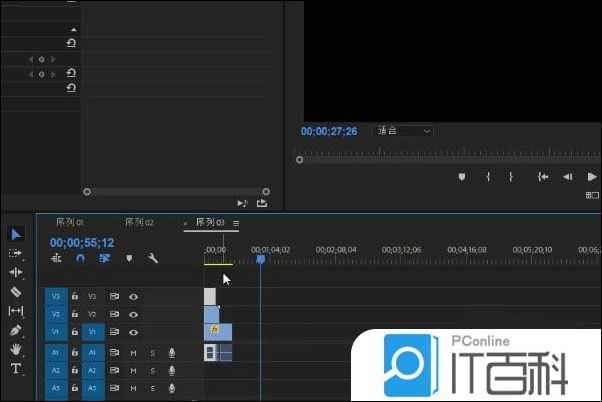Select the Razor tool in the toolbar
The width and height of the screenshot is (602, 402).
[16, 292]
